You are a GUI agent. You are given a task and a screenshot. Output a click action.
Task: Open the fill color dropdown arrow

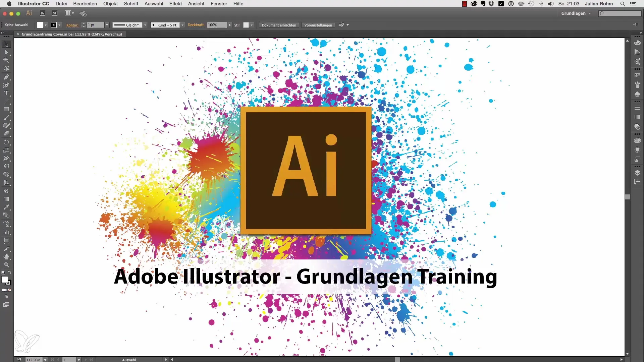coord(46,25)
